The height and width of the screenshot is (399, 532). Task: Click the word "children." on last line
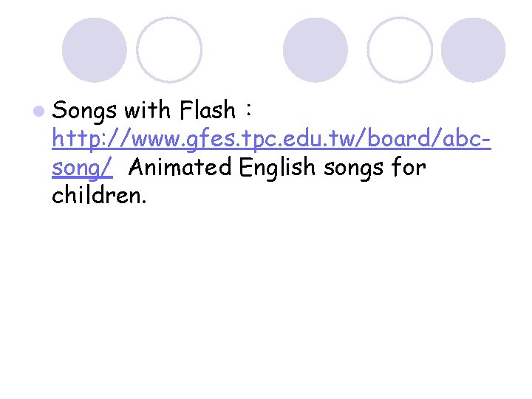pos(99,195)
